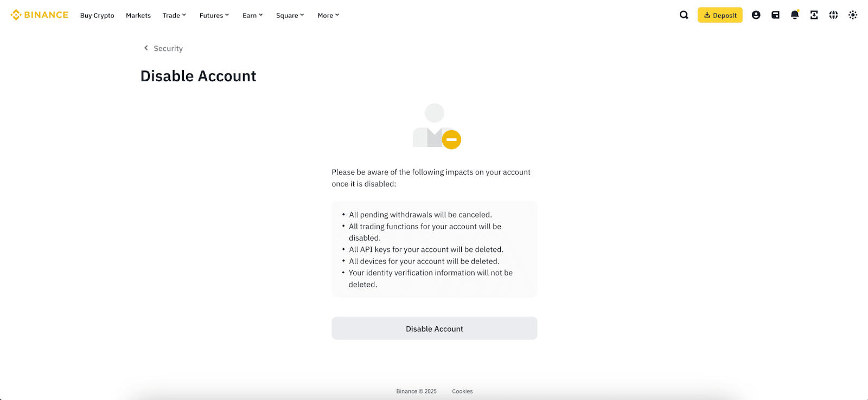Open the search icon
Screen dimensions: 868x400
(x=684, y=15)
